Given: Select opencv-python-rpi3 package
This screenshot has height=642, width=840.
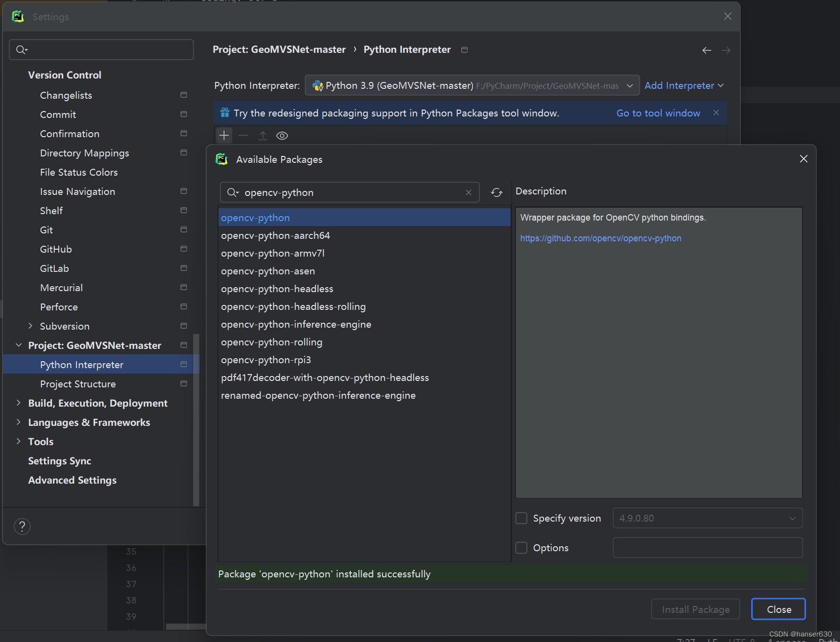Looking at the screenshot, I should click(365, 360).
